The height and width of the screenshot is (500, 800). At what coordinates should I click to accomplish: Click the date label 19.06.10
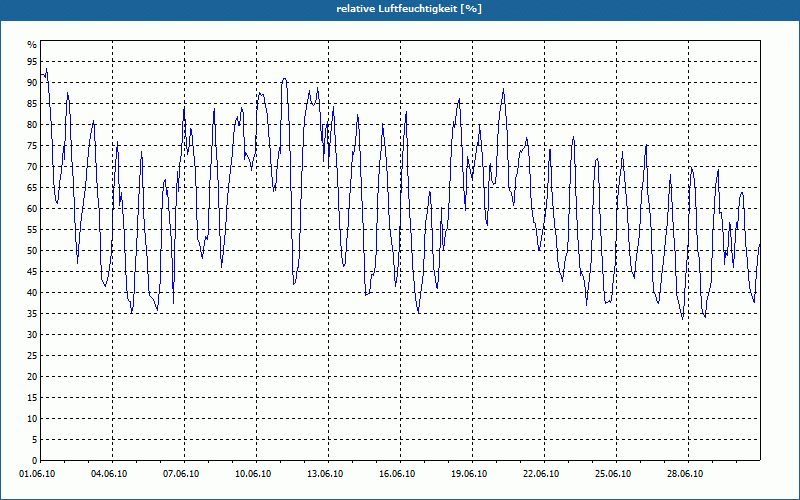pos(469,474)
